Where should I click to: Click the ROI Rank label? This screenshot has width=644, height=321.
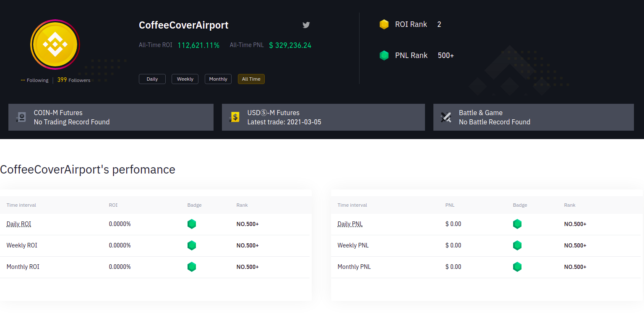[411, 24]
